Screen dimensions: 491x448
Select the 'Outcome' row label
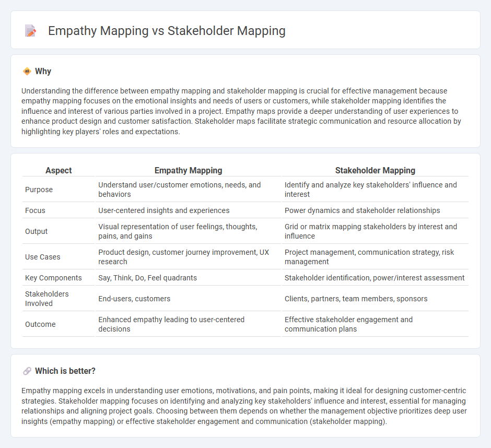tap(40, 324)
